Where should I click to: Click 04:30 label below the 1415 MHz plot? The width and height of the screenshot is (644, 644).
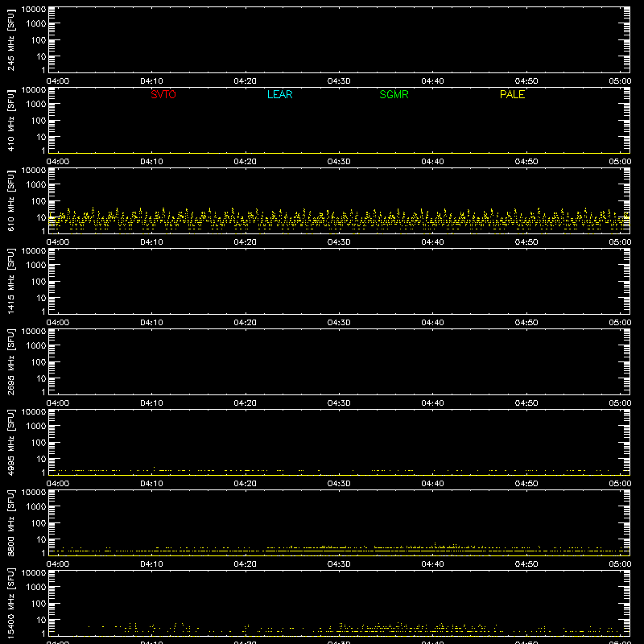pyautogui.click(x=339, y=323)
